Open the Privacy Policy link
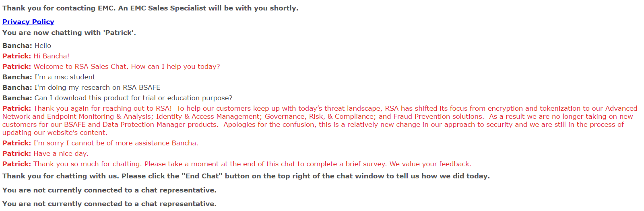The width and height of the screenshot is (644, 211). 28,22
